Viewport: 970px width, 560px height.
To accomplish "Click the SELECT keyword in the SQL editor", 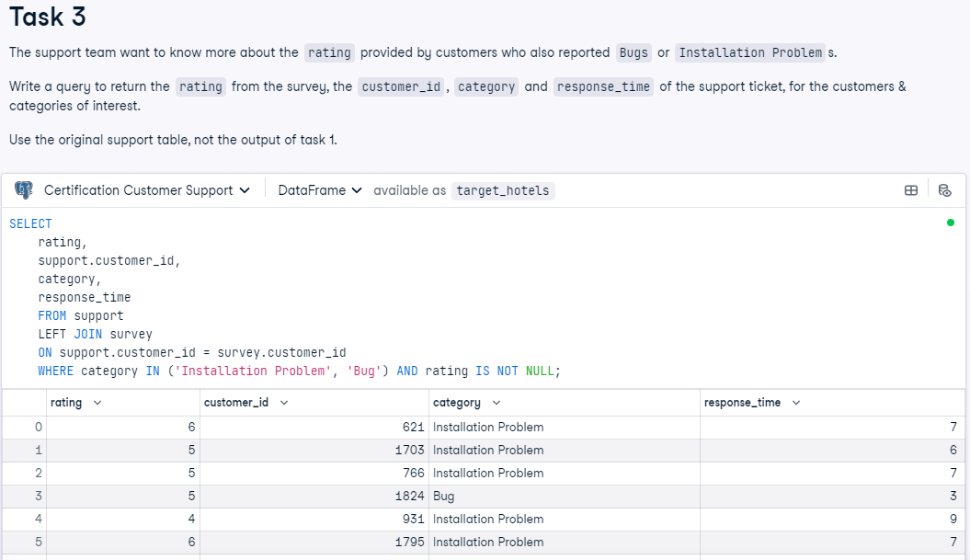I will click(x=30, y=223).
